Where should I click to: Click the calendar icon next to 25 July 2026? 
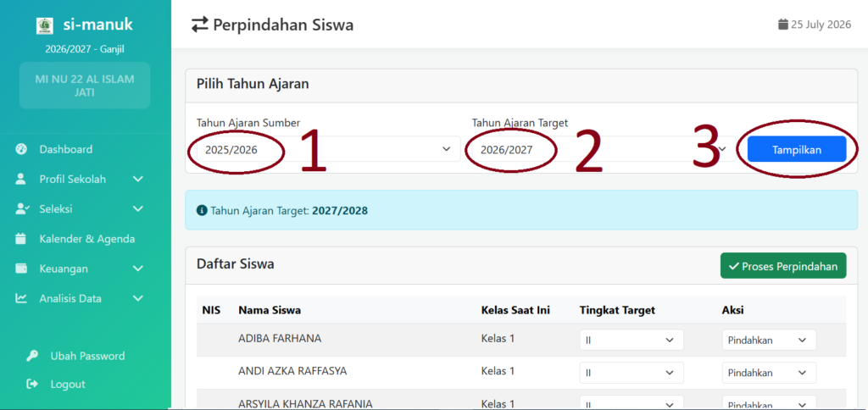coord(782,25)
